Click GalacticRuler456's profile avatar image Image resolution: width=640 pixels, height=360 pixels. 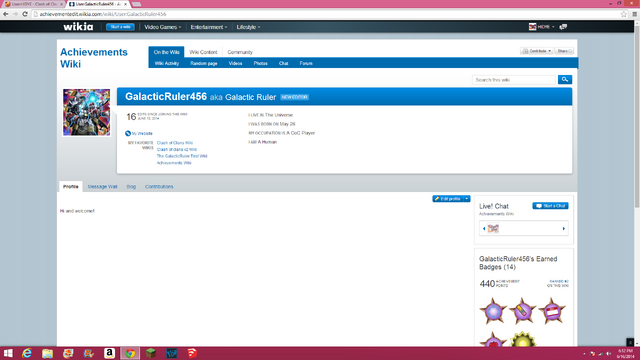tap(87, 112)
